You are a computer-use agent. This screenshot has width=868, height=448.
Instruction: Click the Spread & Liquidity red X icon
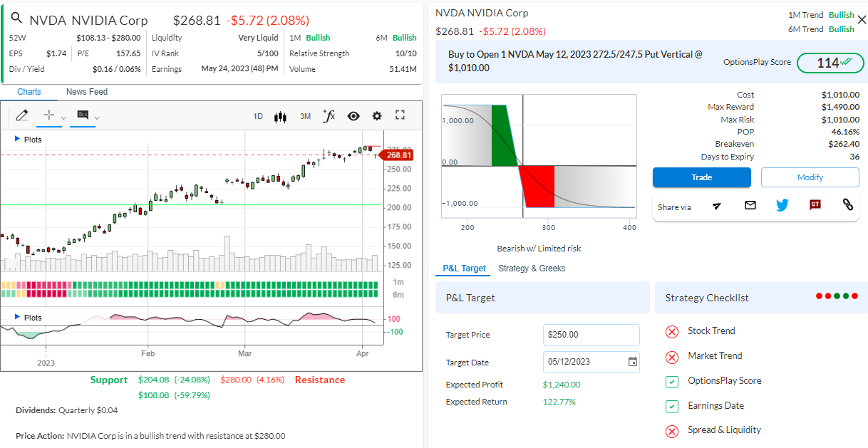671,431
